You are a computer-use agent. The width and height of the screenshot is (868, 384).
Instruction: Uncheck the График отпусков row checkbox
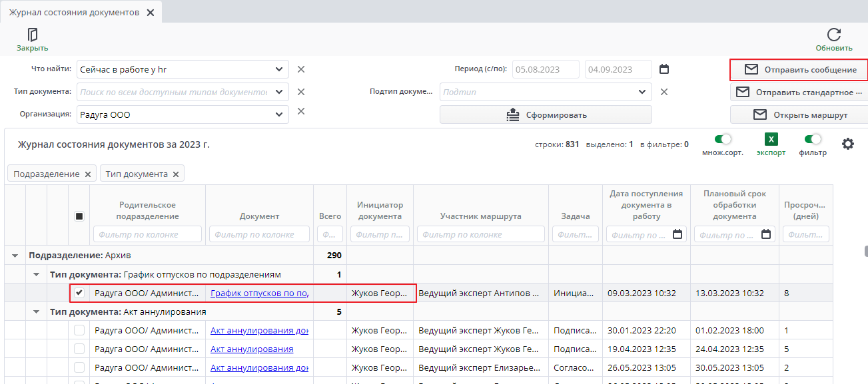[x=79, y=293]
